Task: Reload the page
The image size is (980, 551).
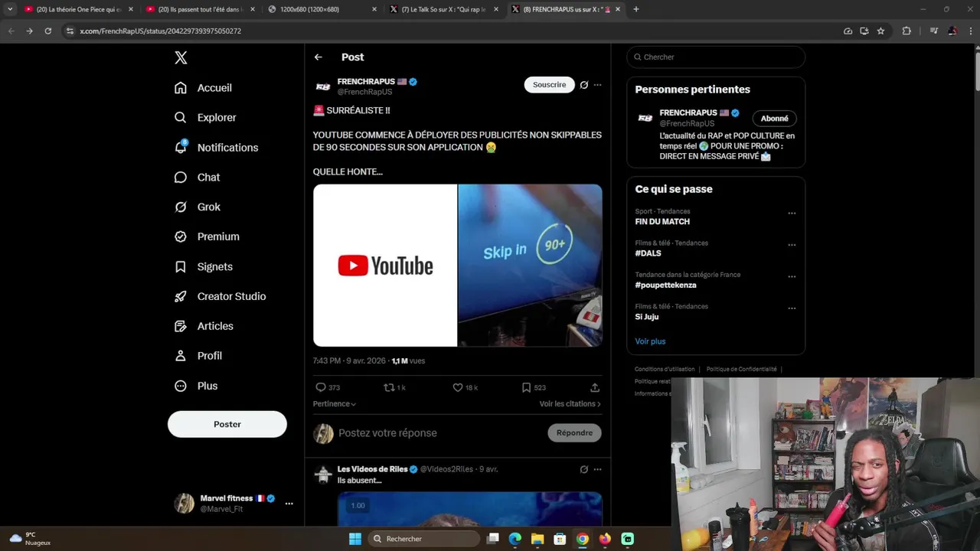Action: tap(47, 31)
